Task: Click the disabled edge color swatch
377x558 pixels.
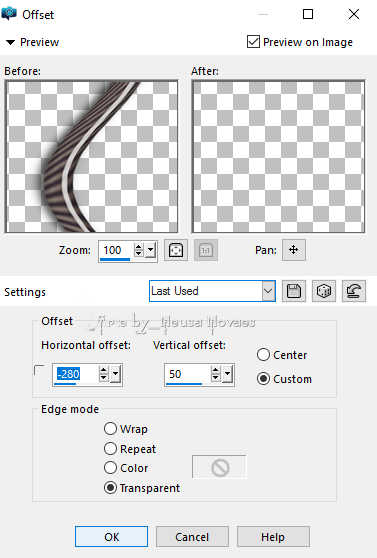Action: pyautogui.click(x=219, y=467)
